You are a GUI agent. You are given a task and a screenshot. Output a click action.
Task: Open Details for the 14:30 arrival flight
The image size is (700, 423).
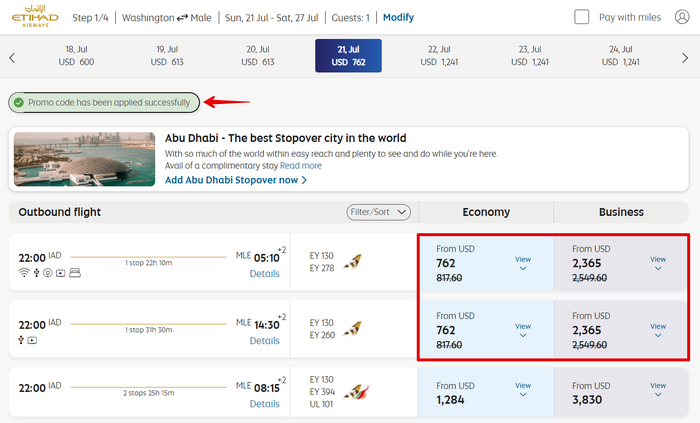(x=264, y=340)
